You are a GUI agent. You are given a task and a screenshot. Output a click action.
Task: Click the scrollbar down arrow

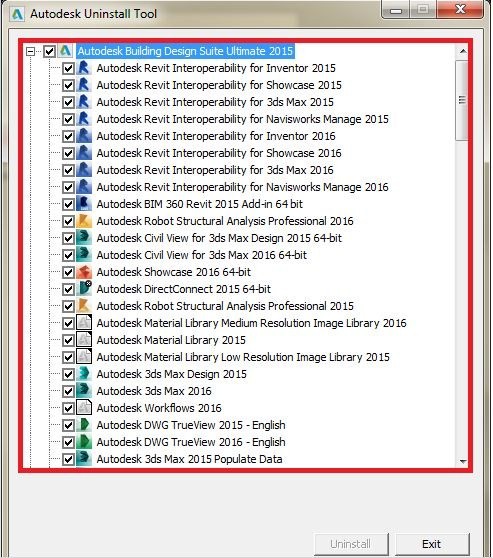point(462,461)
